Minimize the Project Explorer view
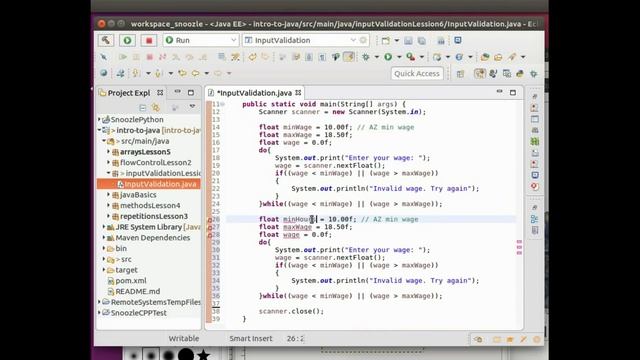 coord(178,92)
